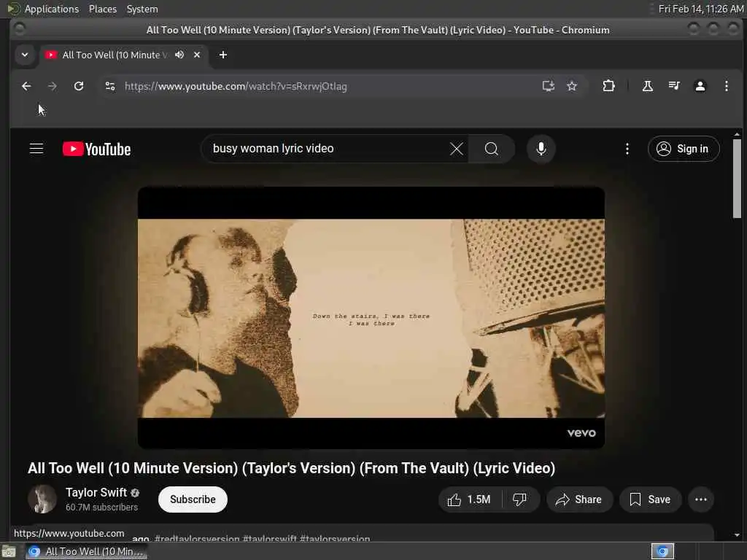This screenshot has height=560, width=747.
Task: Clear the search text with X
Action: (457, 149)
